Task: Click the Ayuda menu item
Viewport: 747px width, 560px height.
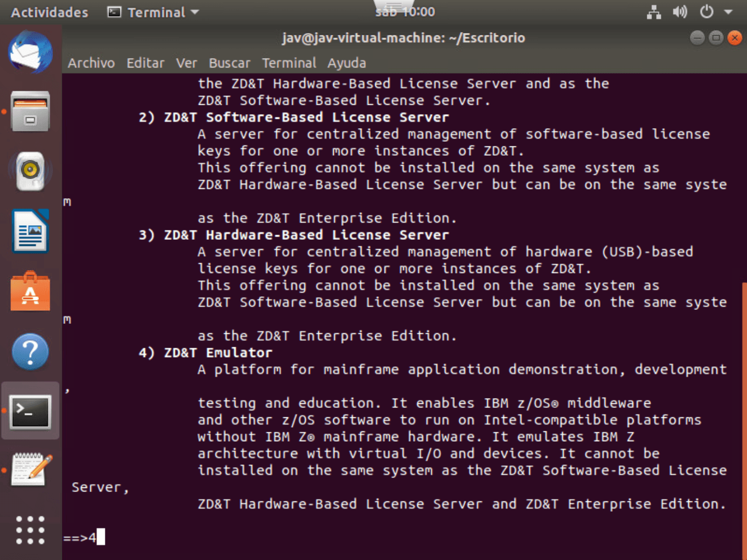Action: (x=346, y=63)
